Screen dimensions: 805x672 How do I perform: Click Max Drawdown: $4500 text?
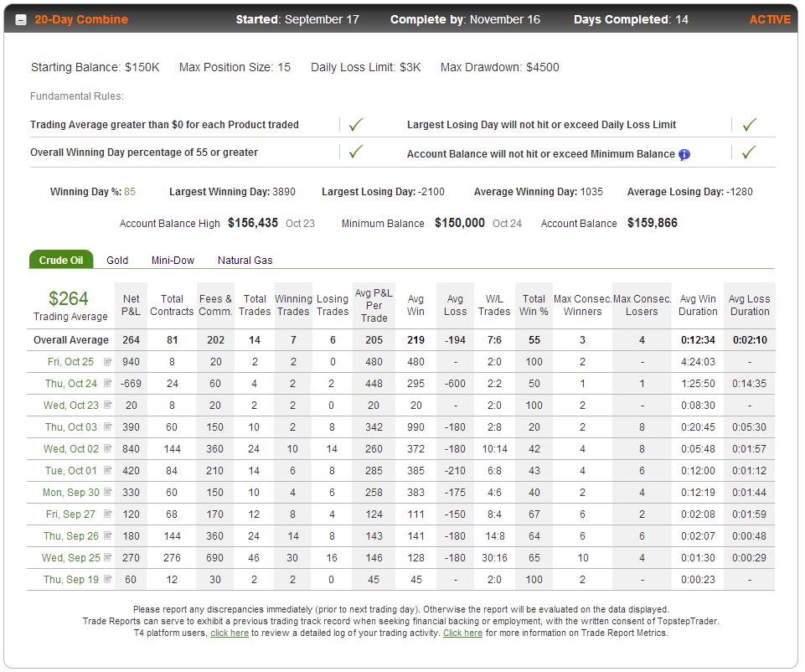(499, 67)
